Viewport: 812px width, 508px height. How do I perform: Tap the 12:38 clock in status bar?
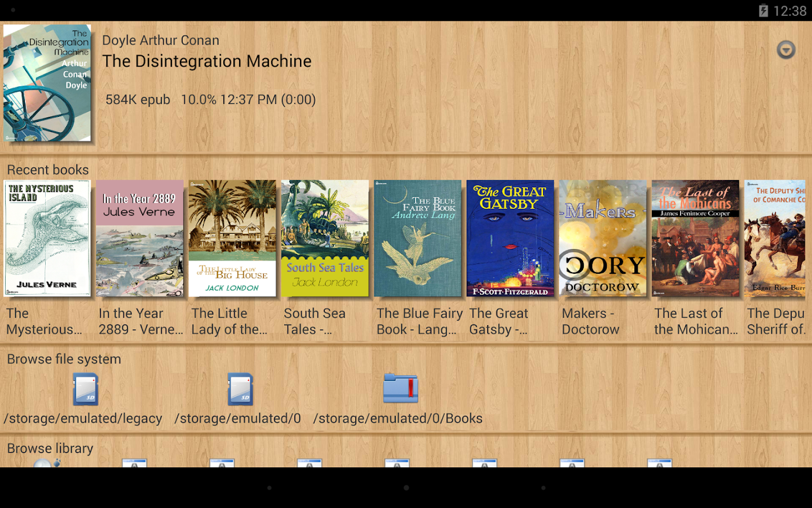click(790, 11)
